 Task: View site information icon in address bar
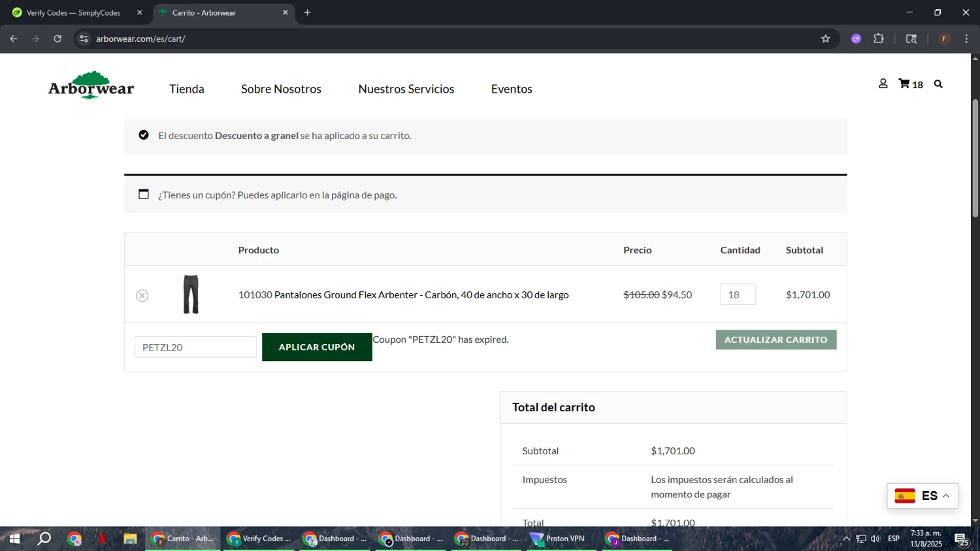[x=84, y=39]
